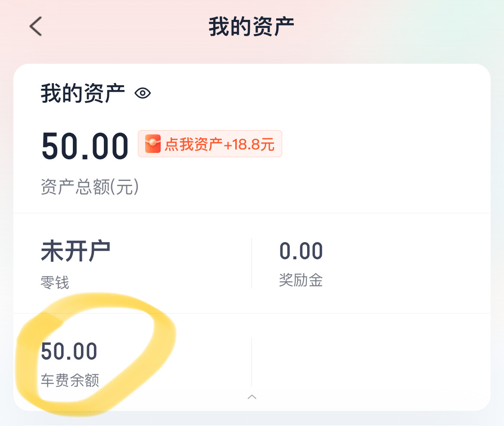The height and width of the screenshot is (426, 504).
Task: Tap the 资产总额(元) label
Action: (90, 187)
